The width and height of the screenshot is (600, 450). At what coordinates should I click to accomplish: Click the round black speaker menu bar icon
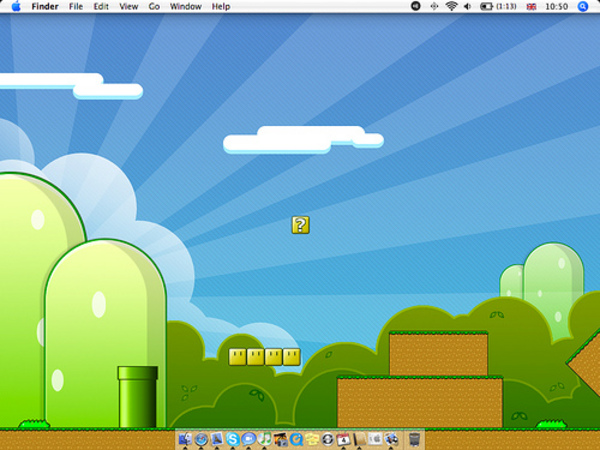point(416,6)
